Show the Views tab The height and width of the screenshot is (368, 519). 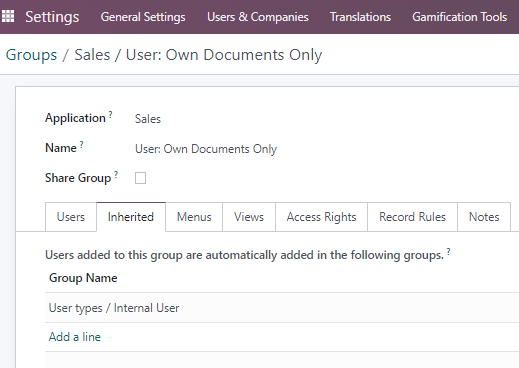pos(249,217)
